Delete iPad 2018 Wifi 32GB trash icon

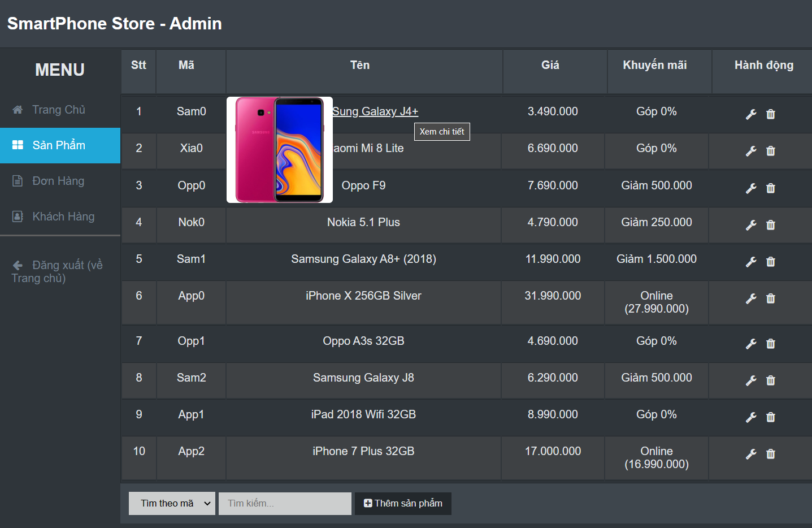click(x=771, y=417)
